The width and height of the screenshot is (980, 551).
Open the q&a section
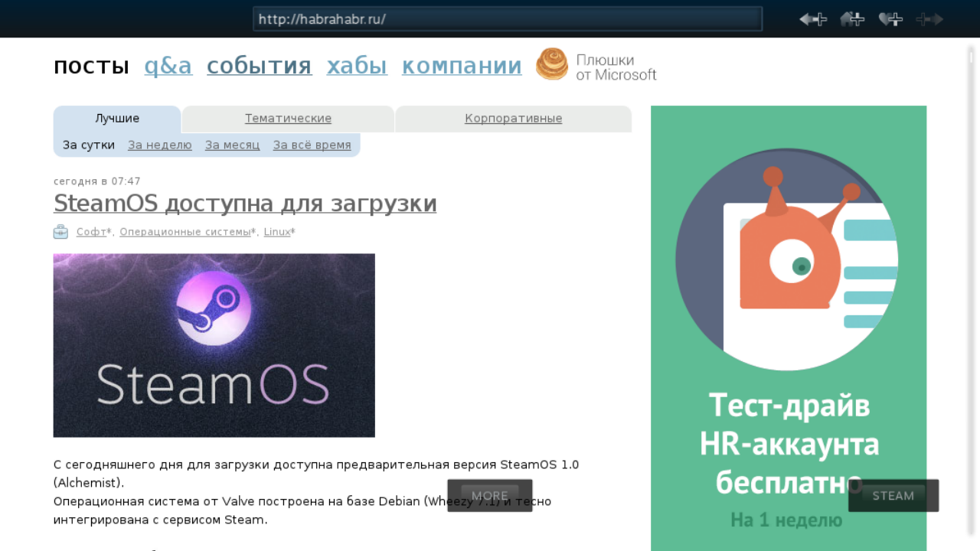[x=168, y=66]
